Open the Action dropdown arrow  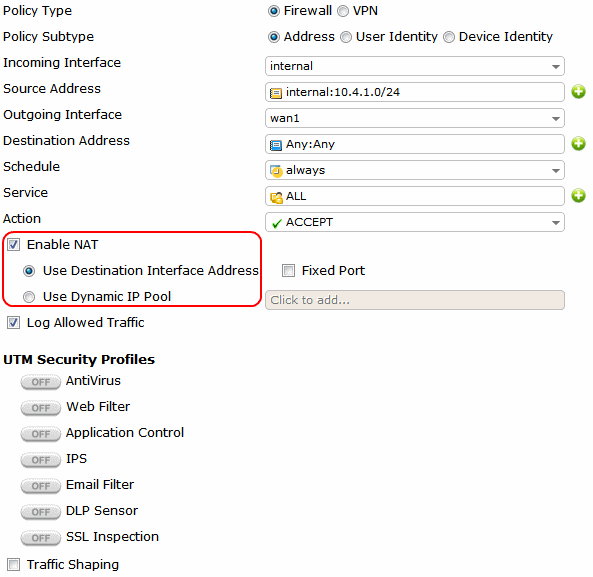555,222
